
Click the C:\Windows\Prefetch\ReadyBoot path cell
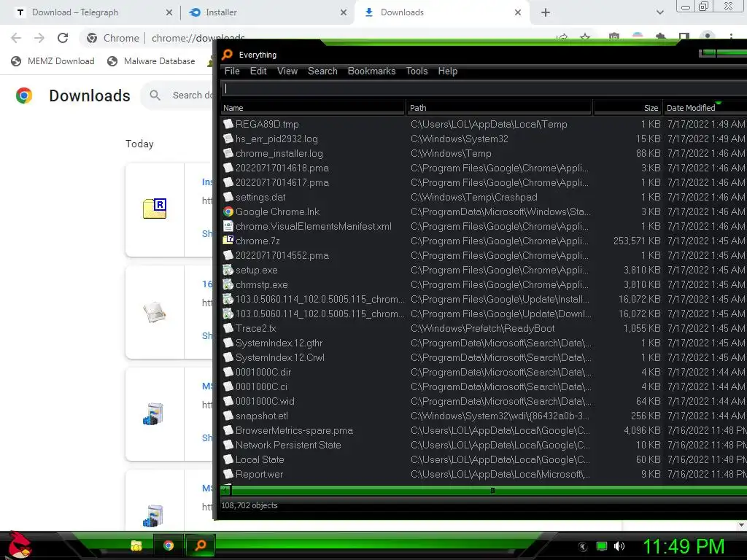click(x=483, y=328)
